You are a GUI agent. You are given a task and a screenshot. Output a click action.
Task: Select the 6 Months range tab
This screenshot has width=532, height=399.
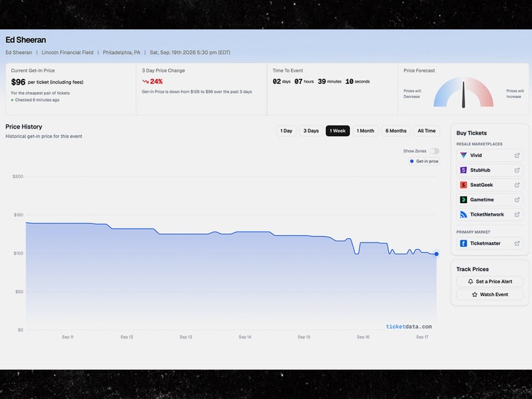pos(395,131)
